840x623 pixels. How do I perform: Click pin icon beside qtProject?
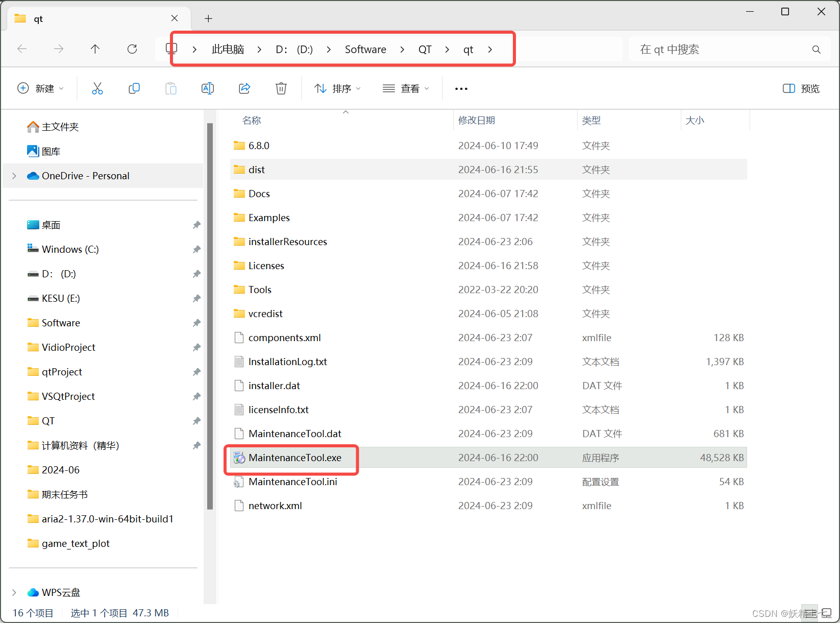tap(196, 372)
